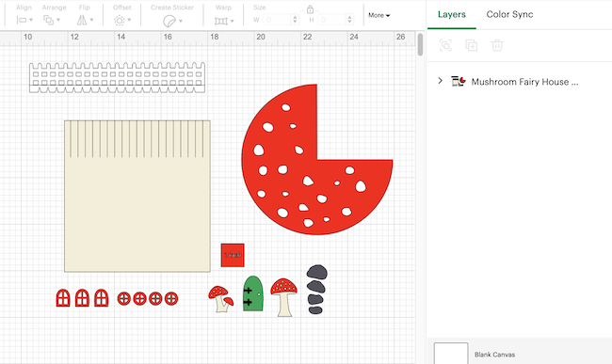Viewport: 612px width, 364px height.
Task: Open the Offset tool icon
Action: pyautogui.click(x=120, y=21)
